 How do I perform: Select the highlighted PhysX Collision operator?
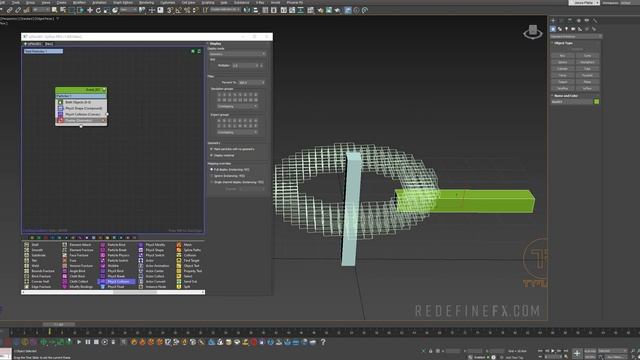click(117, 282)
